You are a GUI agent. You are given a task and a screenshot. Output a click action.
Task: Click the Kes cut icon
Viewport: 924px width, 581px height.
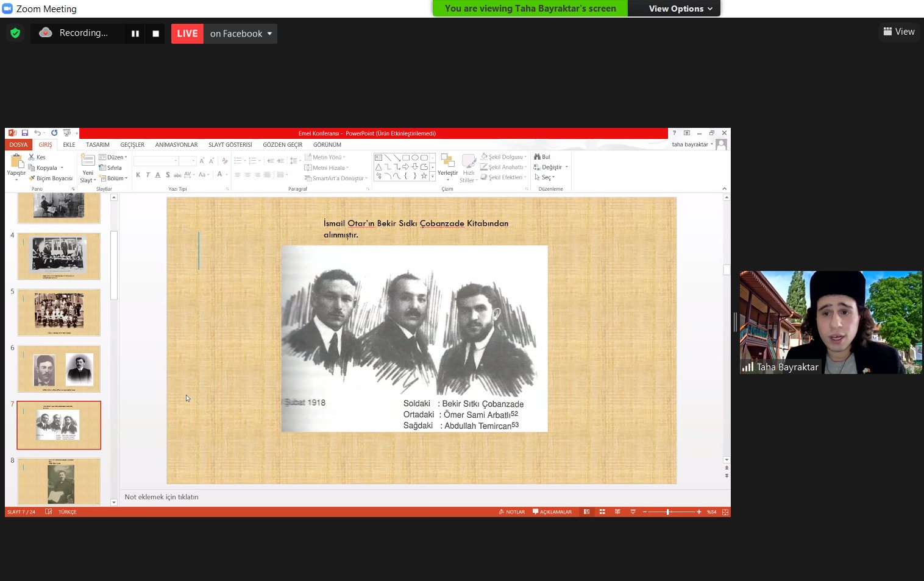[37, 157]
